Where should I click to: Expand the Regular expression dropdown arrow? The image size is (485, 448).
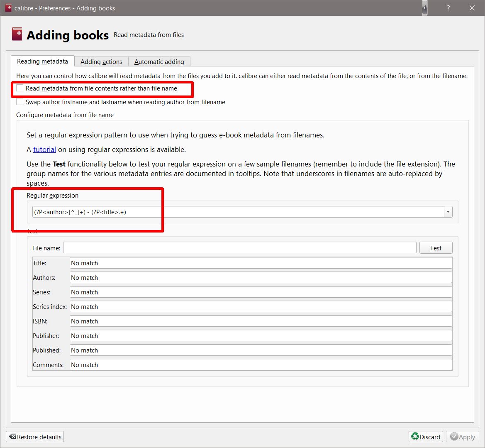[x=448, y=212]
